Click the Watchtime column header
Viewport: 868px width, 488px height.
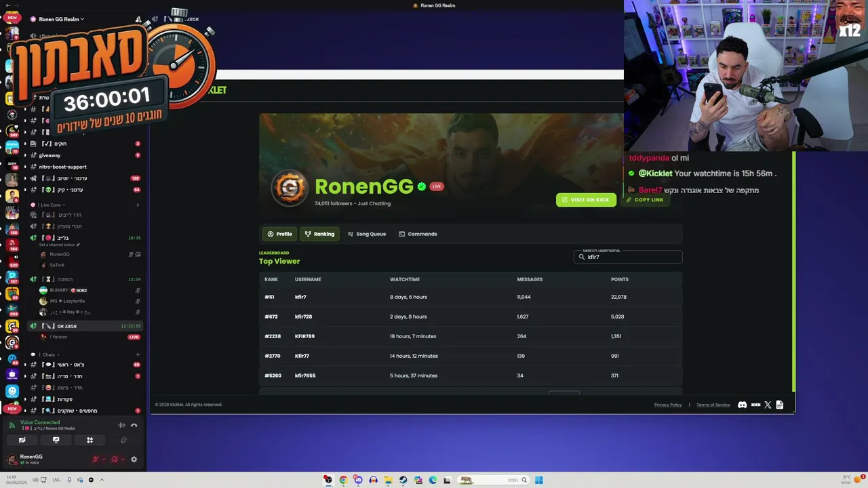(x=405, y=279)
